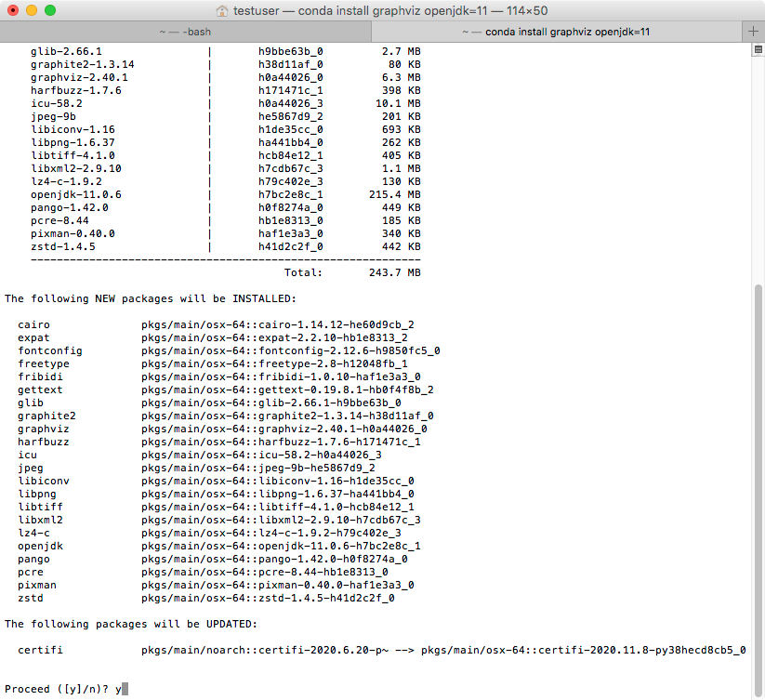Click pkgs/main/osx-64::cairo-1.14.12-he60d9cb_2
This screenshot has width=765, height=700.
278,324
